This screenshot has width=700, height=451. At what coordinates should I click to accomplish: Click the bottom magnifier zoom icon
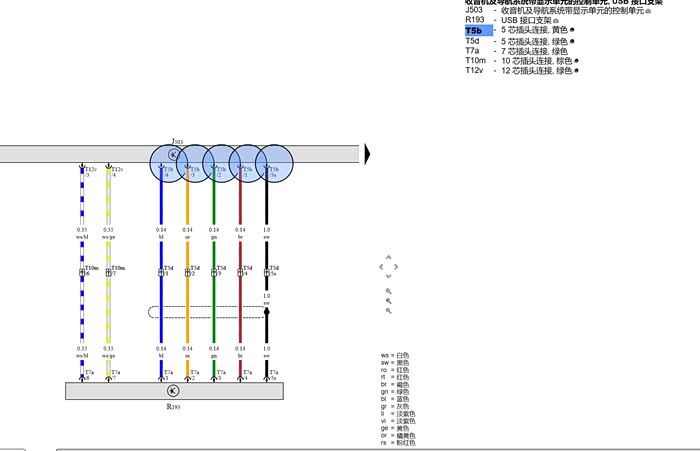coord(388,310)
